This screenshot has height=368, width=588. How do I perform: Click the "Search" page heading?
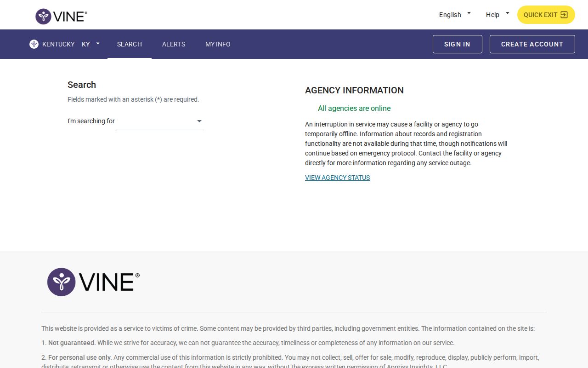tap(82, 85)
